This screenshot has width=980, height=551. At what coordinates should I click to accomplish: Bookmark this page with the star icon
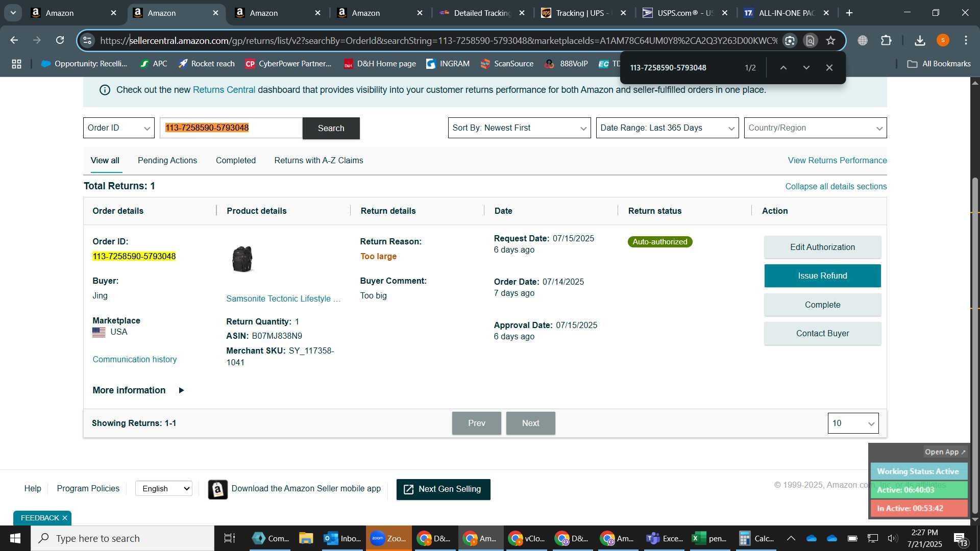[831, 40]
